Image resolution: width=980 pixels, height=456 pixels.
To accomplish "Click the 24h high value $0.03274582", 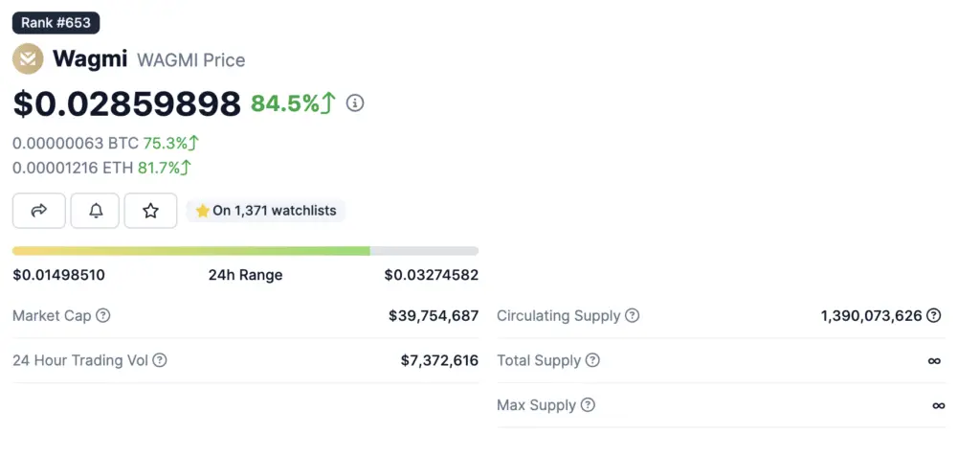I will tap(432, 275).
